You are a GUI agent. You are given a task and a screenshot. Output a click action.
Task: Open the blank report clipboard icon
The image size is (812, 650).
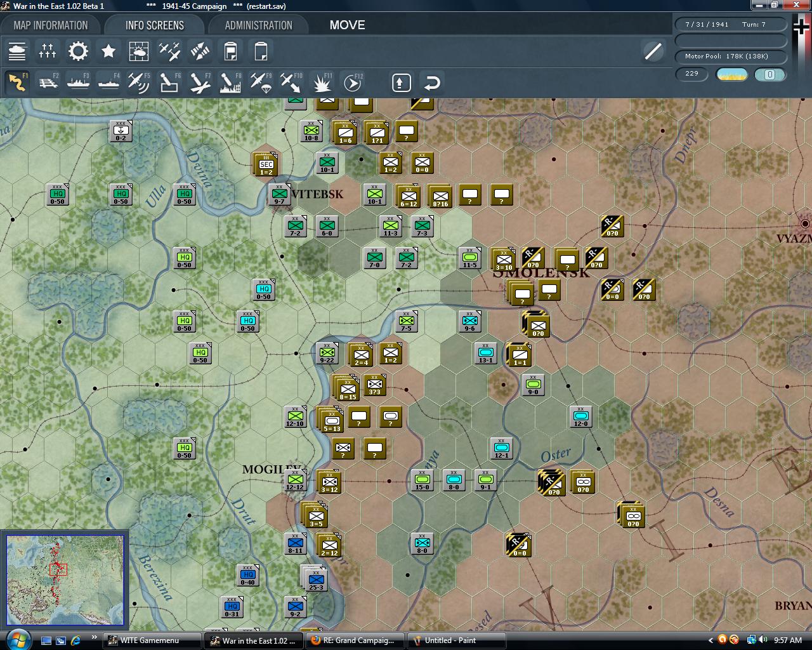(x=261, y=51)
